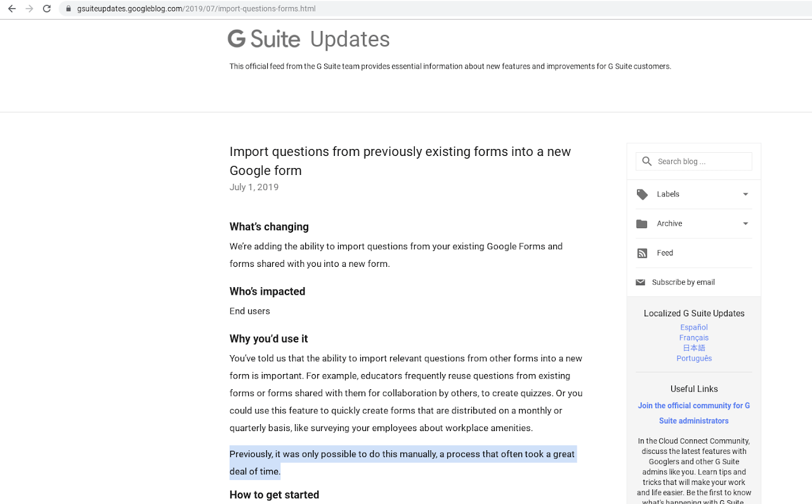Switch to Español localized updates
Viewport: 812px width, 504px height.
(694, 328)
